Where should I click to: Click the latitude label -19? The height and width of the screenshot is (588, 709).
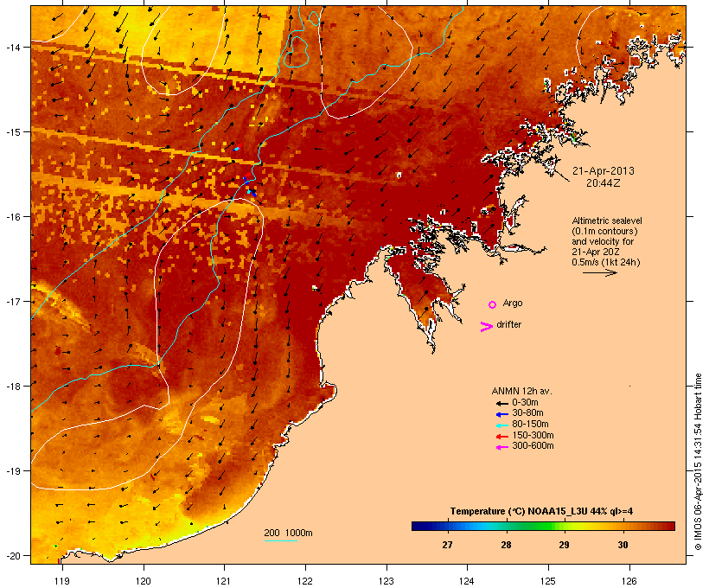coord(12,471)
